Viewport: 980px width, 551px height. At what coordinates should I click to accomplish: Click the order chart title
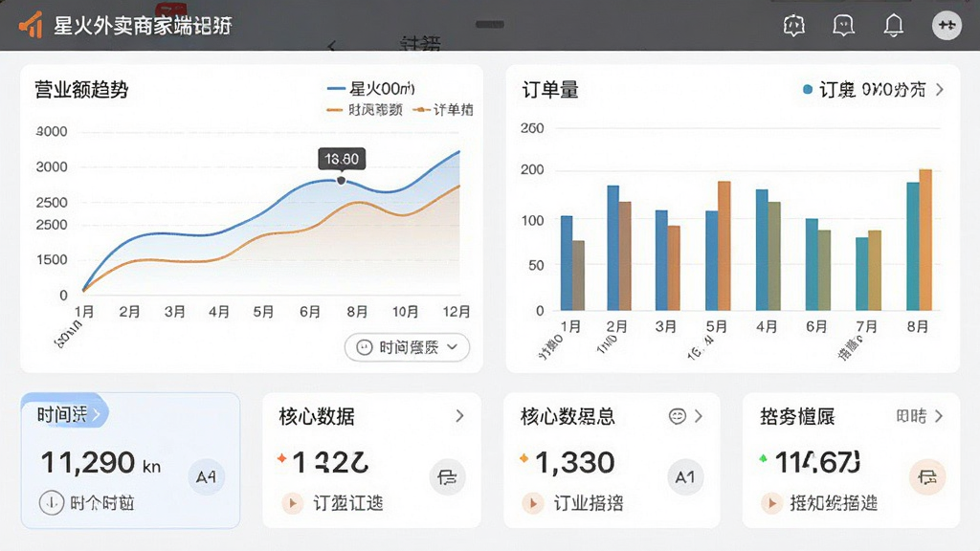coord(550,90)
